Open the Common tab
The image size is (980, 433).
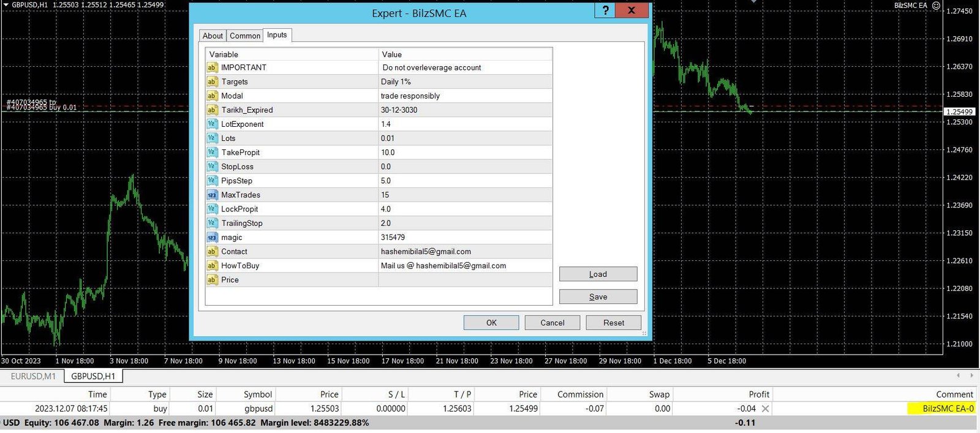coord(245,36)
